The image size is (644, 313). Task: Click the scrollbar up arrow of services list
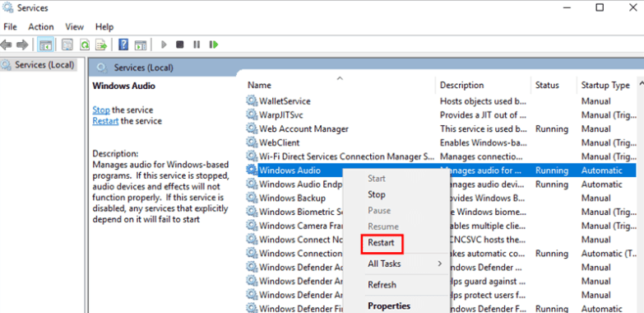(x=642, y=83)
